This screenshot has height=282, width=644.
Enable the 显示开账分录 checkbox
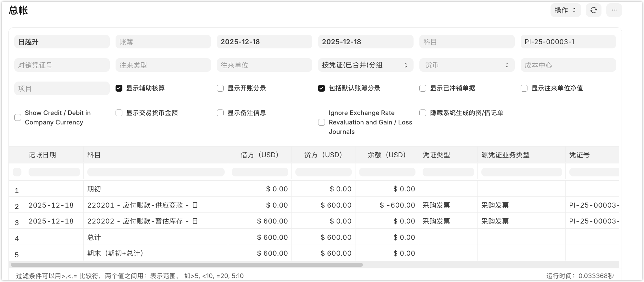220,88
